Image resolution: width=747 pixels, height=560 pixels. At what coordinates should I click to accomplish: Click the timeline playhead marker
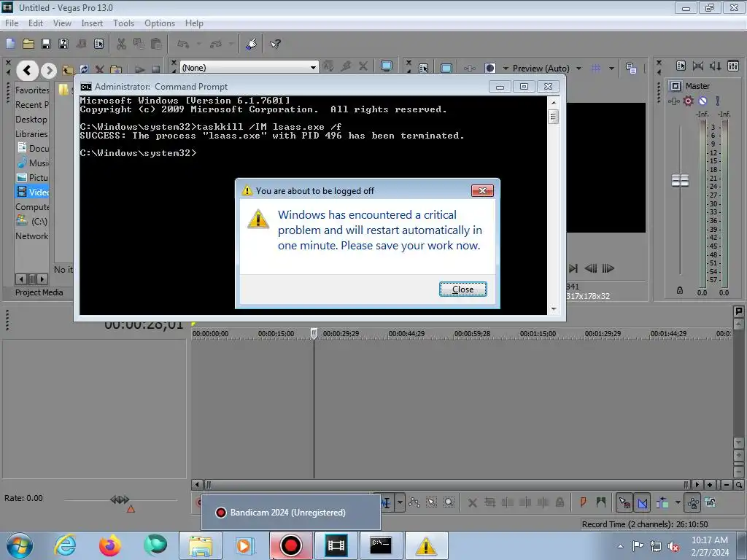point(314,333)
